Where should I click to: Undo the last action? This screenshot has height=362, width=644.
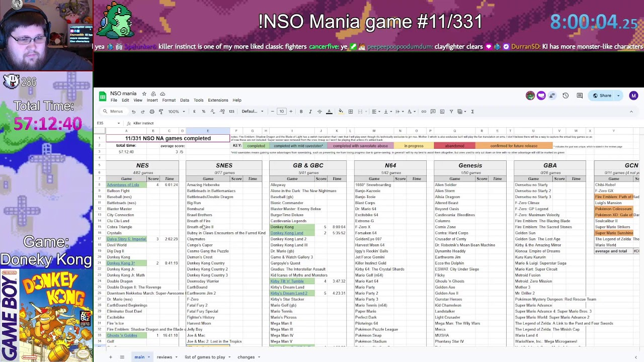133,112
